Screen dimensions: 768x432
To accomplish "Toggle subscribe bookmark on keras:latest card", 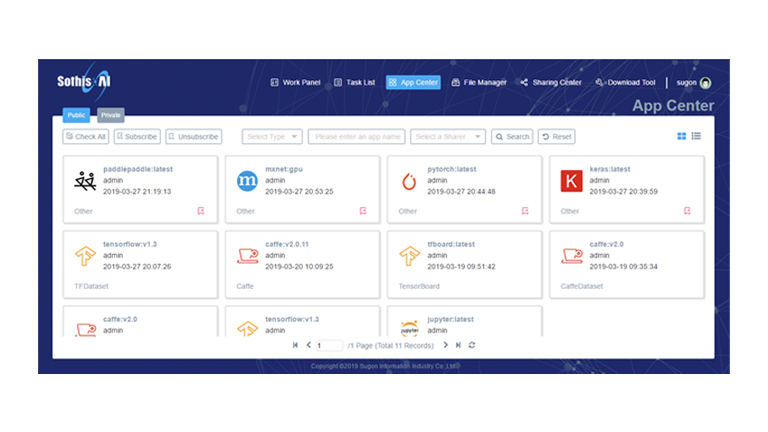I will (687, 211).
